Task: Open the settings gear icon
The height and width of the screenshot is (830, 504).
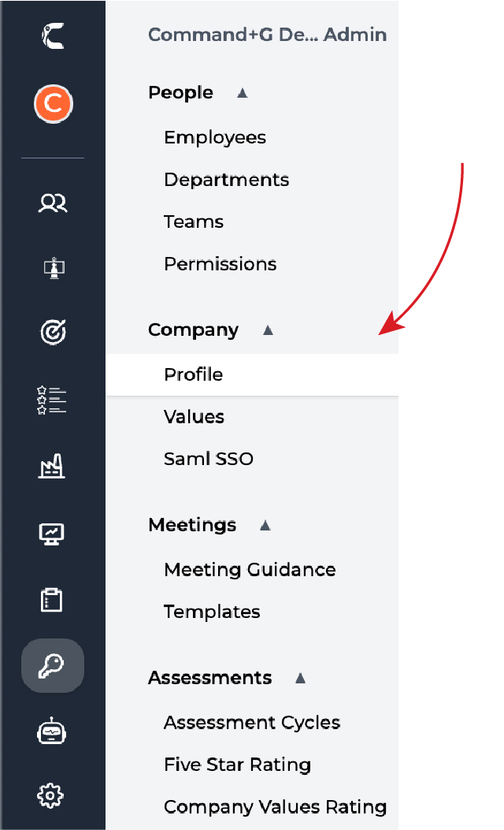Action: [53, 796]
